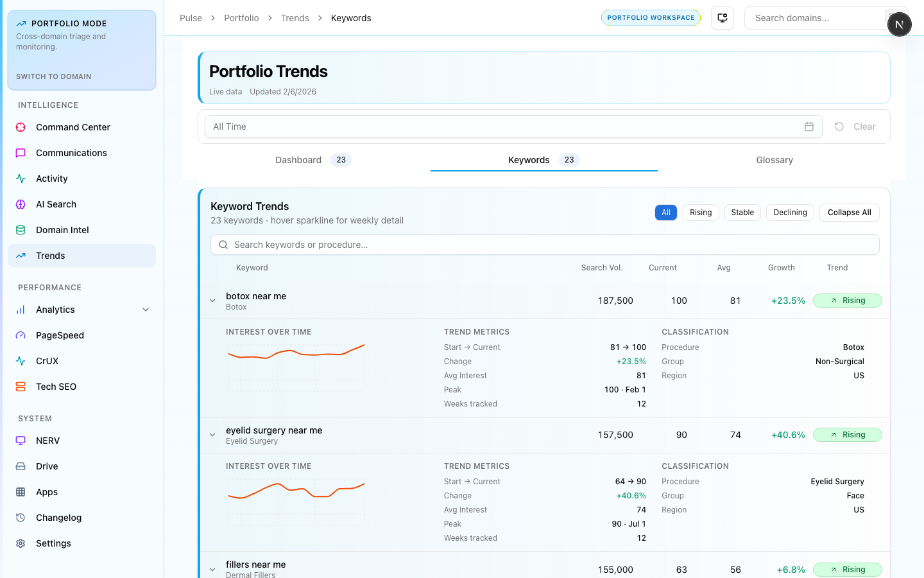The image size is (924, 578).
Task: Click the Search keywords or procedure field
Action: click(545, 245)
